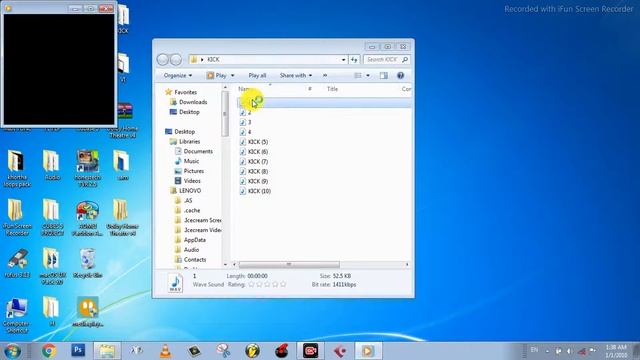Select the macOS UX Pack desktop folder
The width and height of the screenshot is (640, 360).
52,266
